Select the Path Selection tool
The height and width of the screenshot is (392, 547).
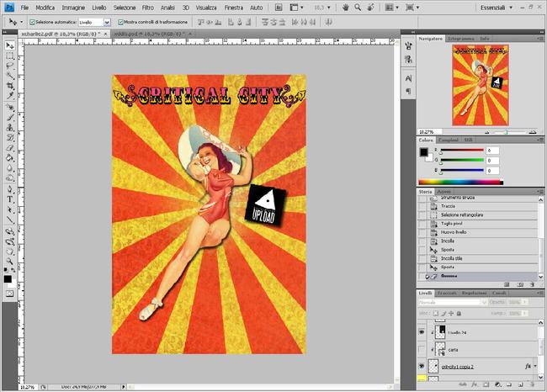coord(9,209)
